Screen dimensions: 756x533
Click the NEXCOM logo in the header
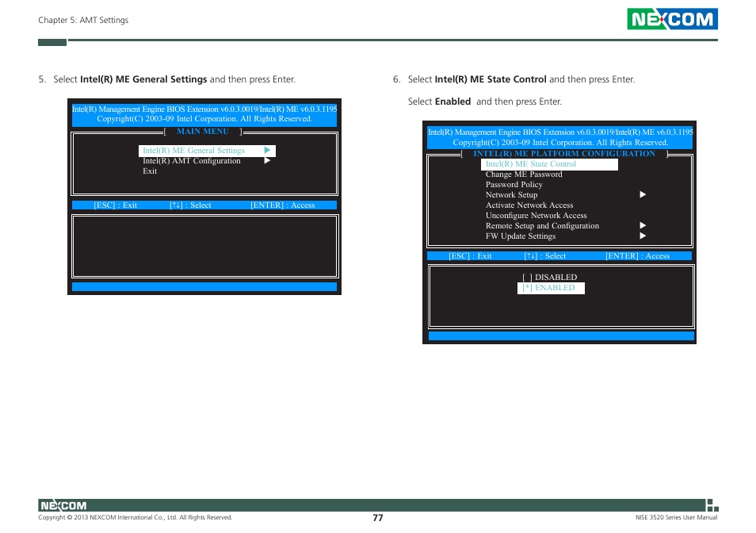coord(672,19)
